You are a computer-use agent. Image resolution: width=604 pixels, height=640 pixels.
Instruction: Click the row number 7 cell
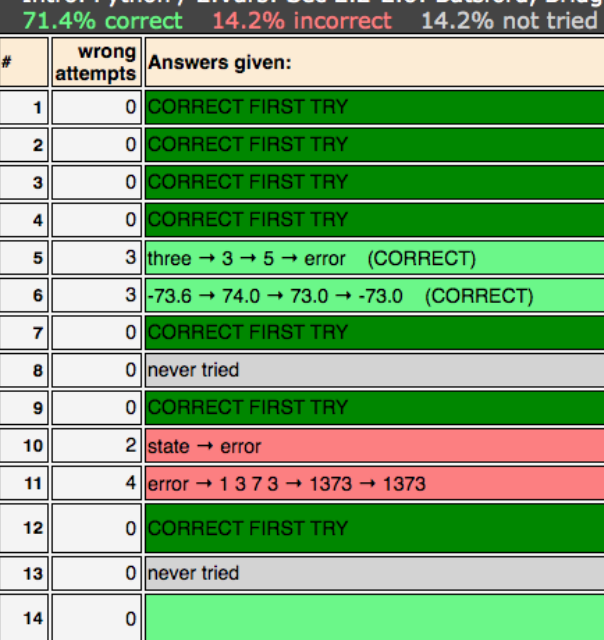[24, 332]
